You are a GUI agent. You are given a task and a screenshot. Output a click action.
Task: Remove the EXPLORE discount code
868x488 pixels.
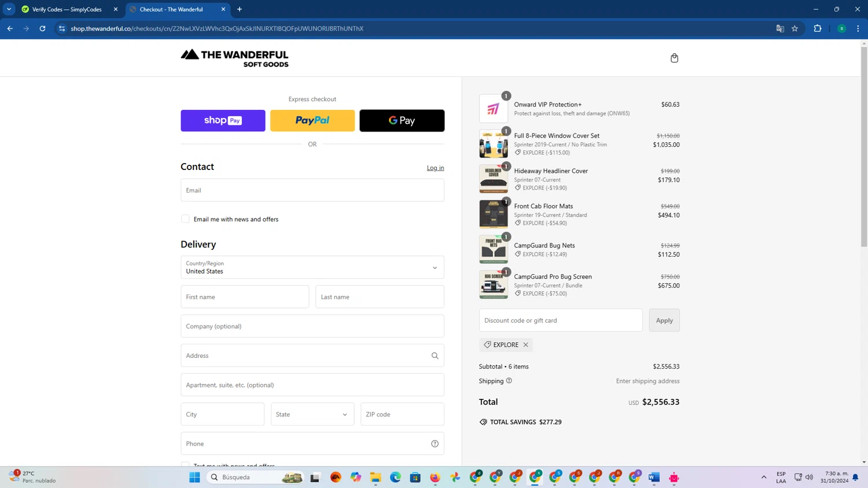tap(525, 345)
